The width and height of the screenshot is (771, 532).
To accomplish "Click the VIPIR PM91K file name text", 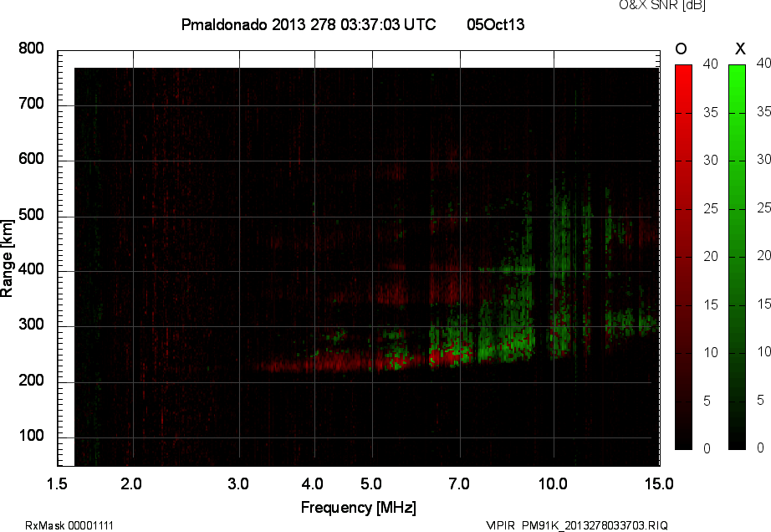I will click(x=577, y=525).
